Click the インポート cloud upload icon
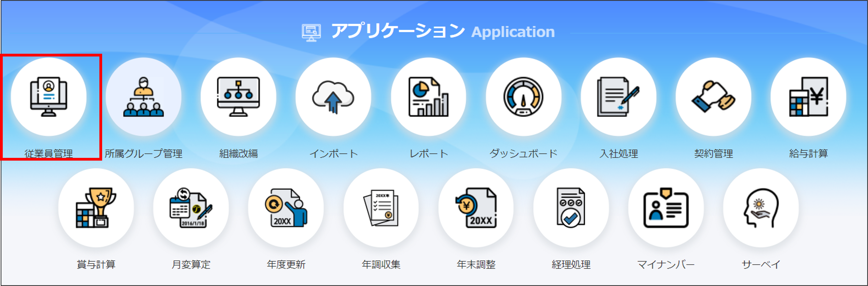This screenshot has width=868, height=286. click(x=334, y=97)
